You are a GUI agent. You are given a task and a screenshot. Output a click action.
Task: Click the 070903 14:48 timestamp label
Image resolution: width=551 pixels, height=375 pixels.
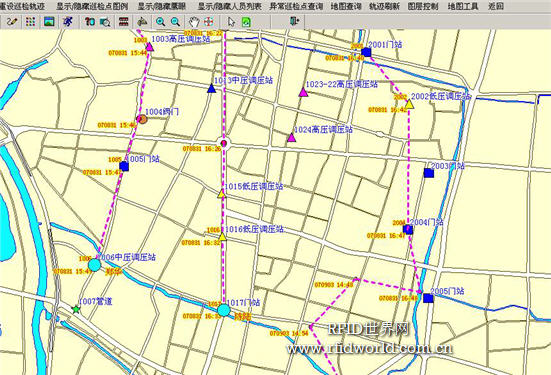click(x=333, y=285)
